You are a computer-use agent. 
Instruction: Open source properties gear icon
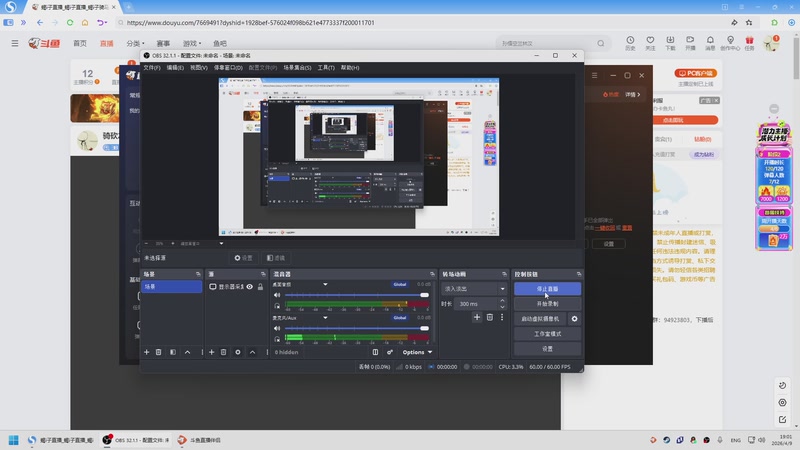click(238, 352)
